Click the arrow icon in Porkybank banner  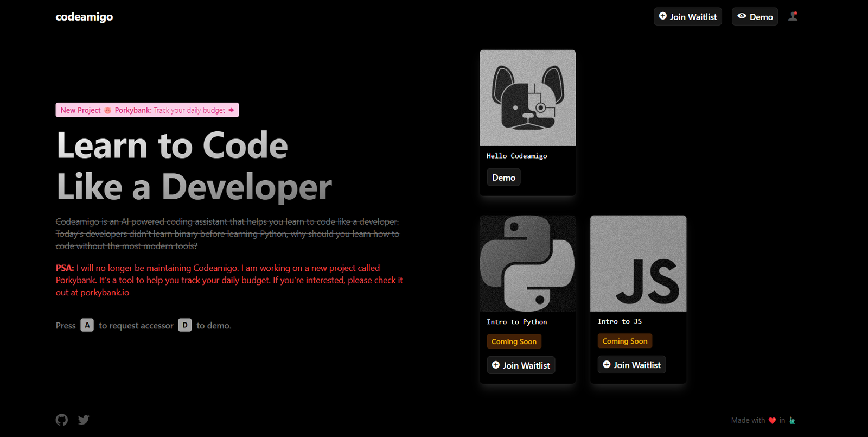[231, 110]
